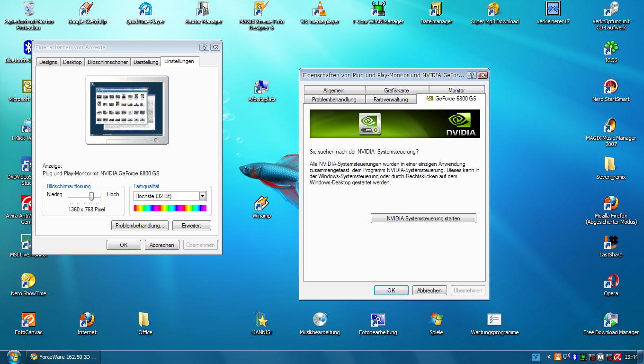Click Problembehandlung... button in display properties
Image resolution: width=644 pixels, height=364 pixels.
coord(140,226)
